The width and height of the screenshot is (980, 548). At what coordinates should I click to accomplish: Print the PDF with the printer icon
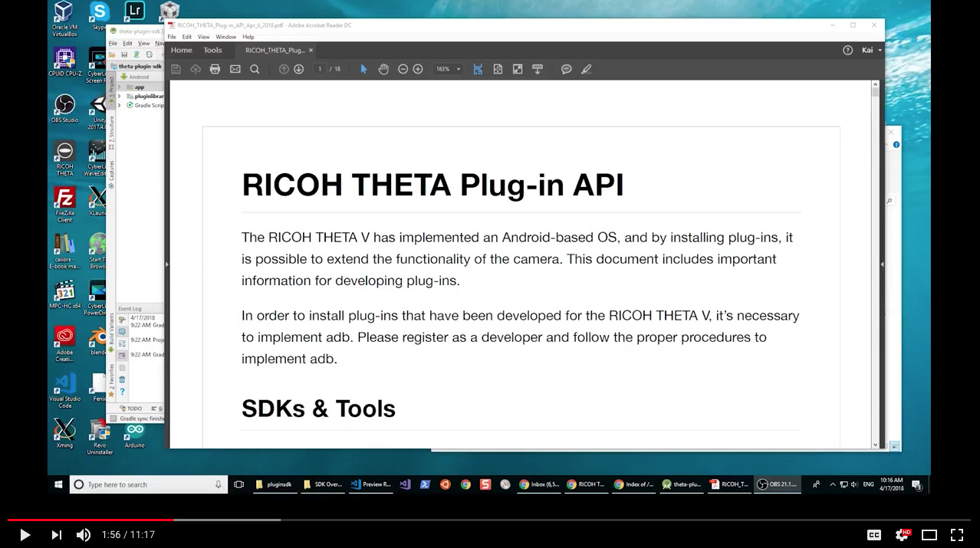point(215,69)
